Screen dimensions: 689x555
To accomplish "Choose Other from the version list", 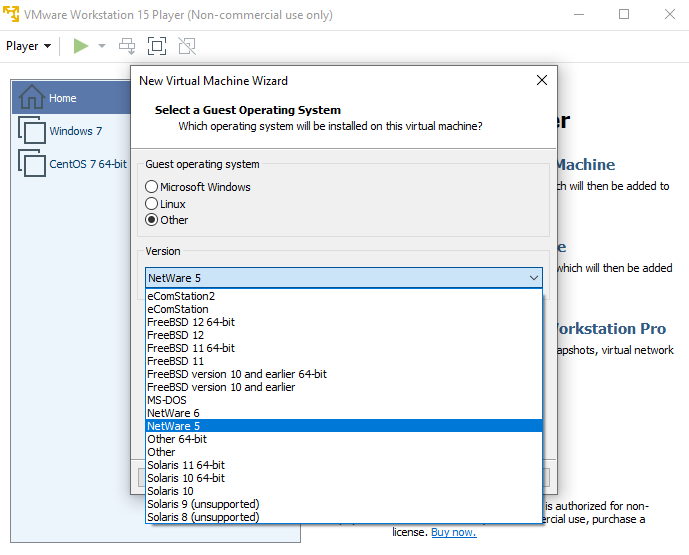I will tap(344, 452).
